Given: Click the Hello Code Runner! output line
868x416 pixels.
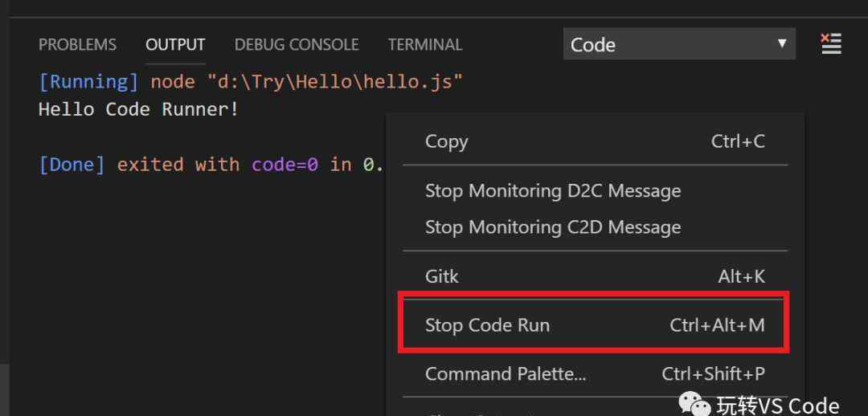Looking at the screenshot, I should [x=139, y=109].
